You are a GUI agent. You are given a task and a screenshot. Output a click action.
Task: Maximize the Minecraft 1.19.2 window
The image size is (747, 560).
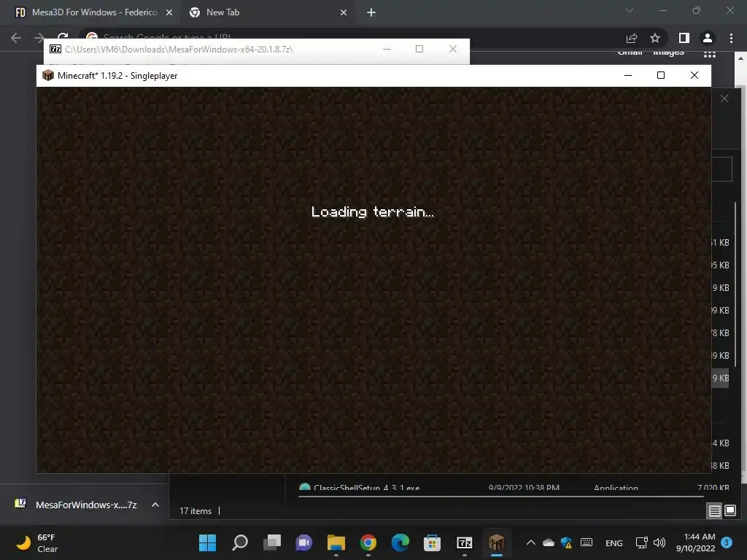click(661, 75)
